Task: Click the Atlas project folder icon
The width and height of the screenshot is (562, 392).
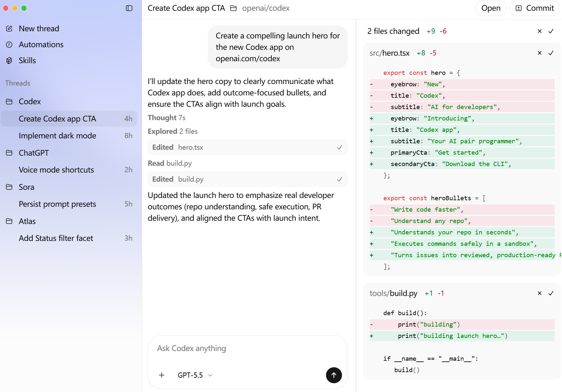Action: click(x=9, y=221)
